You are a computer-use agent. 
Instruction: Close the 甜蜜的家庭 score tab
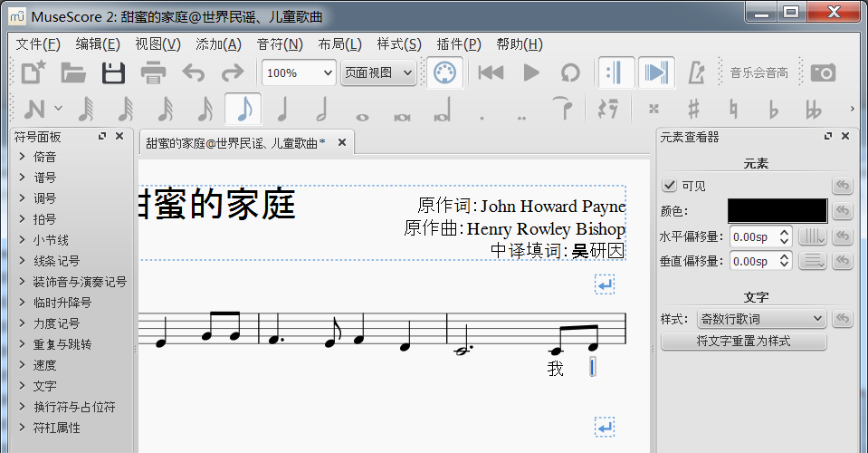point(342,143)
